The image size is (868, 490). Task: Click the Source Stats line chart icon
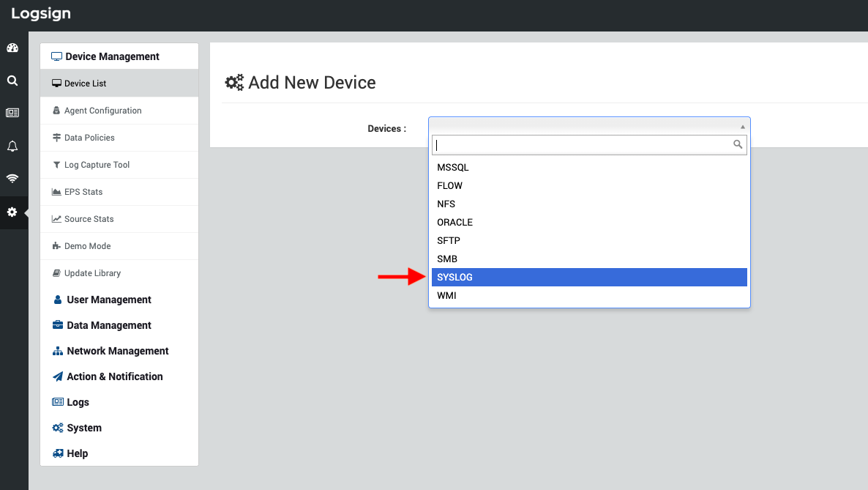pos(56,219)
